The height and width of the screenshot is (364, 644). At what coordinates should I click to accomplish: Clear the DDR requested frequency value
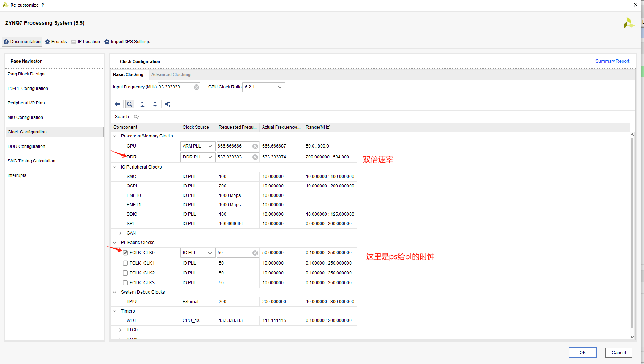255,157
